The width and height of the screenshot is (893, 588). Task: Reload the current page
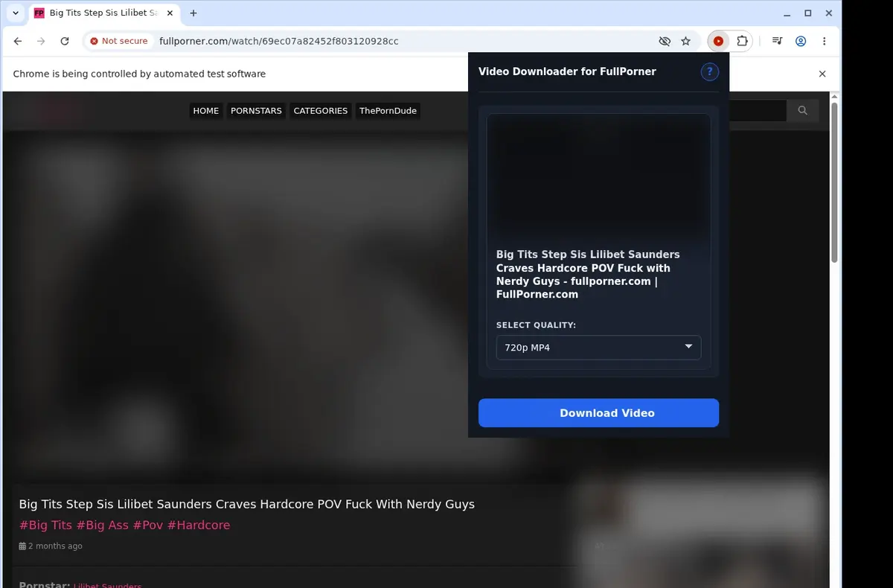click(65, 41)
